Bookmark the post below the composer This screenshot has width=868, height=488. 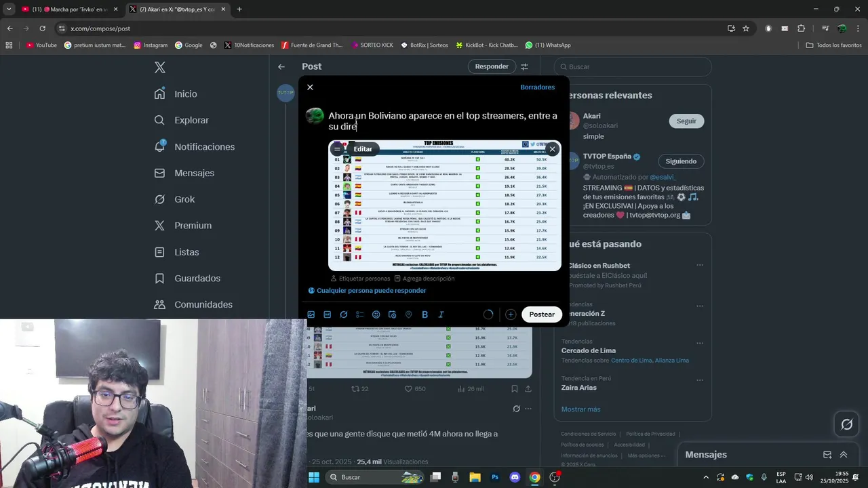pos(515,389)
